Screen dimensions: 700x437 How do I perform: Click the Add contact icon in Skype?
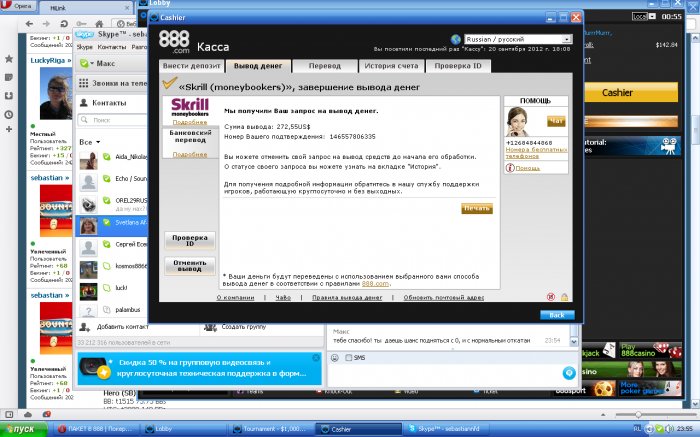84,327
